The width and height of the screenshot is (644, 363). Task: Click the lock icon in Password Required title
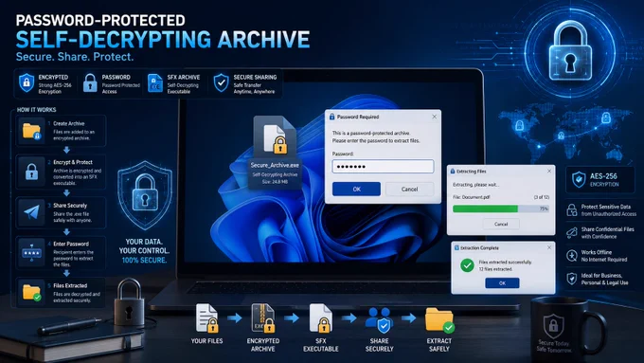pos(331,117)
